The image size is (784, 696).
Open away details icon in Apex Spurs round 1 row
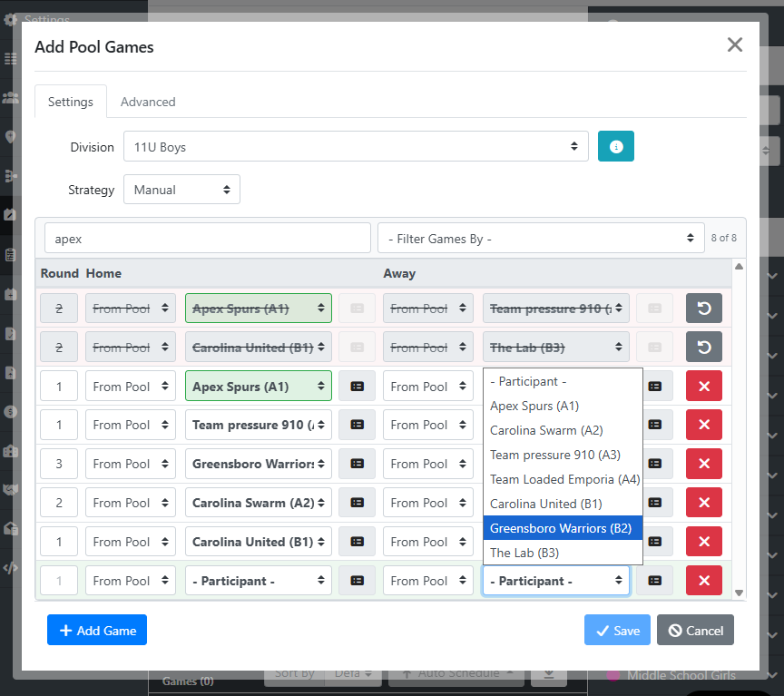(655, 386)
